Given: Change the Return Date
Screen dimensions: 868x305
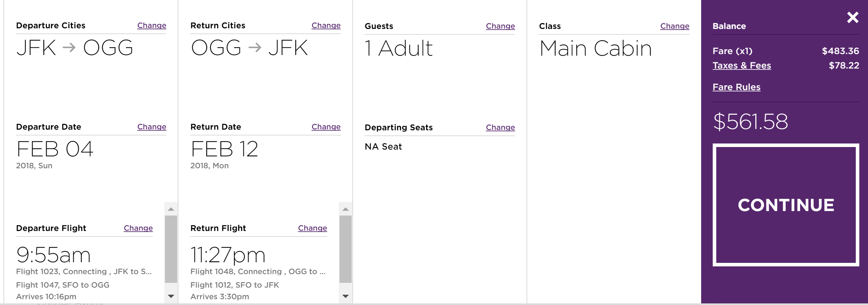Looking at the screenshot, I should [x=326, y=127].
